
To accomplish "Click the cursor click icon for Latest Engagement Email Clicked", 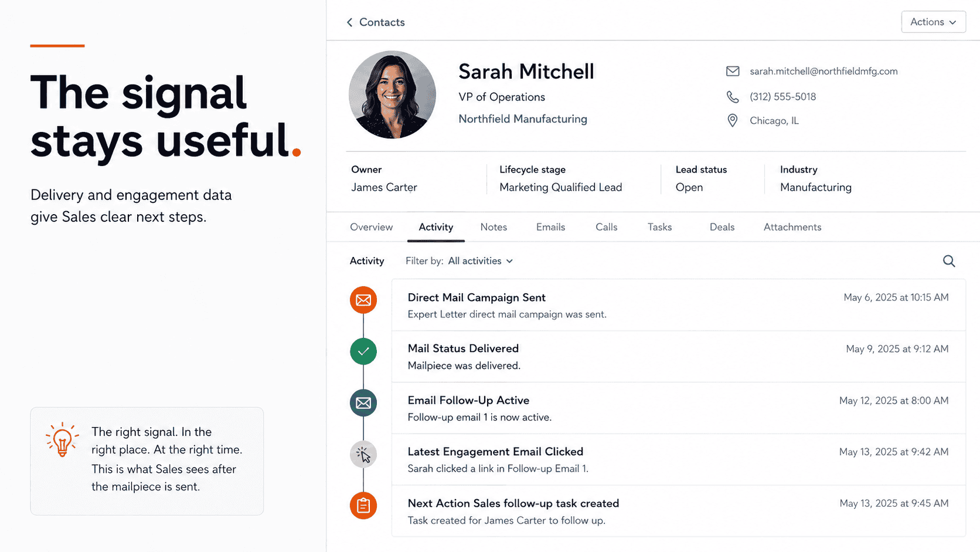I will tap(363, 455).
